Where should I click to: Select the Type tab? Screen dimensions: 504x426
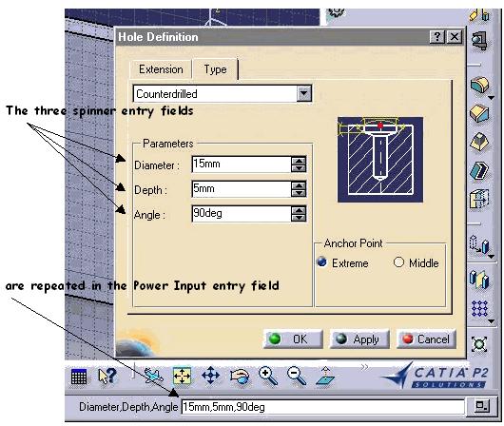pos(215,69)
